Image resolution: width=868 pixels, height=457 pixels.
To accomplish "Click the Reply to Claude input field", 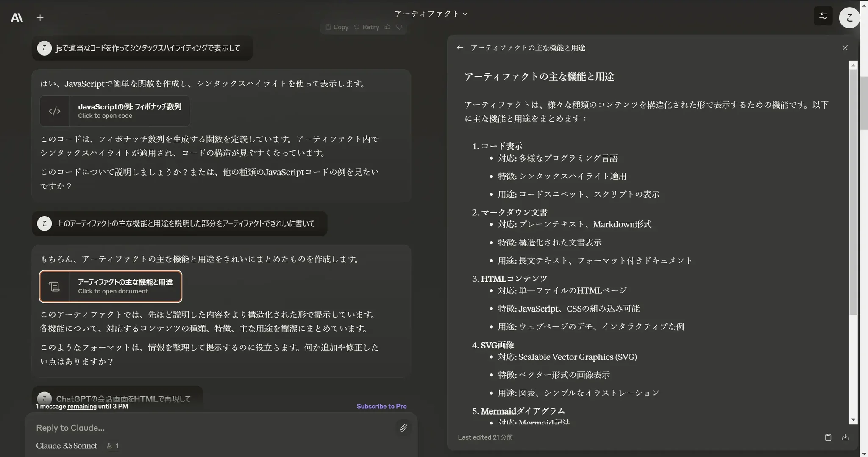I will pos(212,428).
